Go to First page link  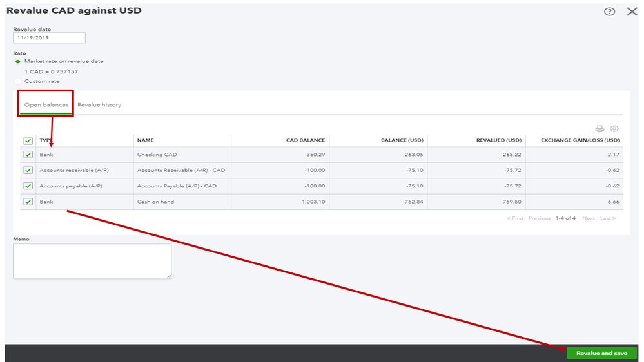pyautogui.click(x=515, y=218)
